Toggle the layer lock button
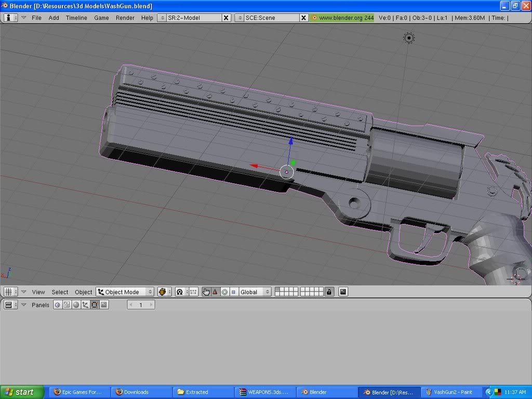The height and width of the screenshot is (399, 532). point(329,292)
